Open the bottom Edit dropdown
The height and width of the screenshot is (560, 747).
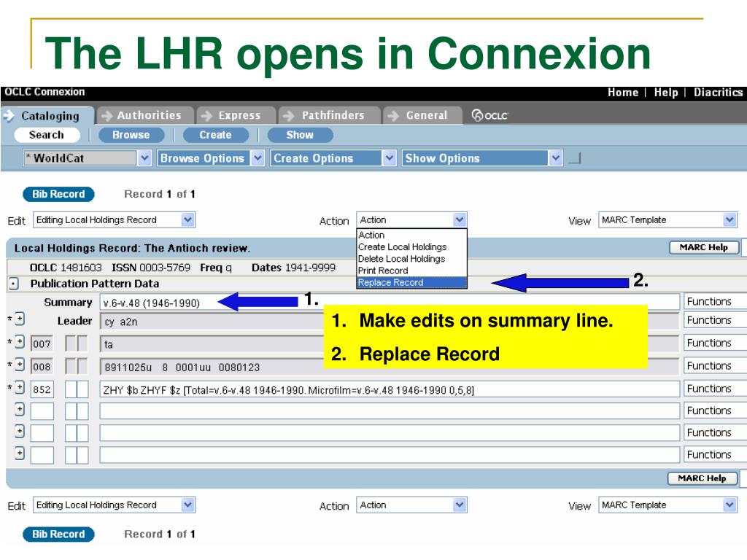point(114,505)
